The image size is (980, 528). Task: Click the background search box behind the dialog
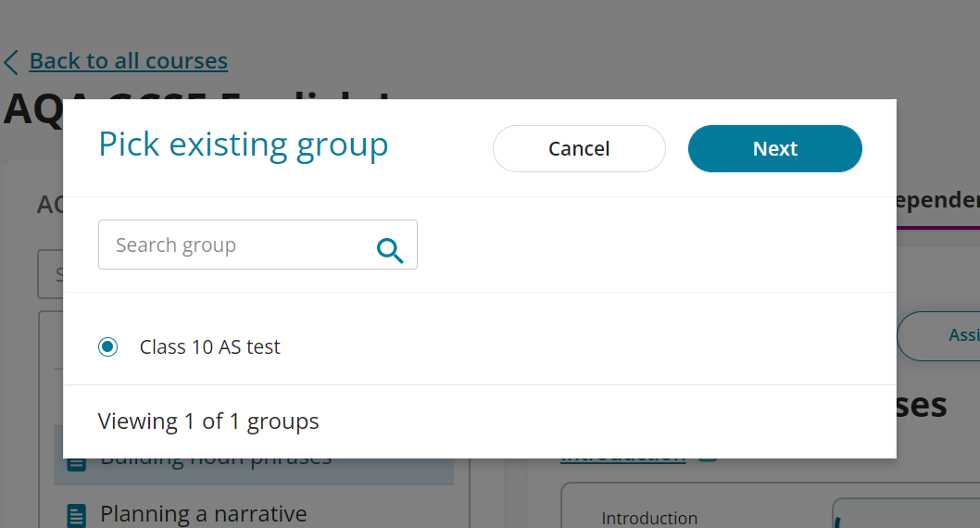[49, 275]
